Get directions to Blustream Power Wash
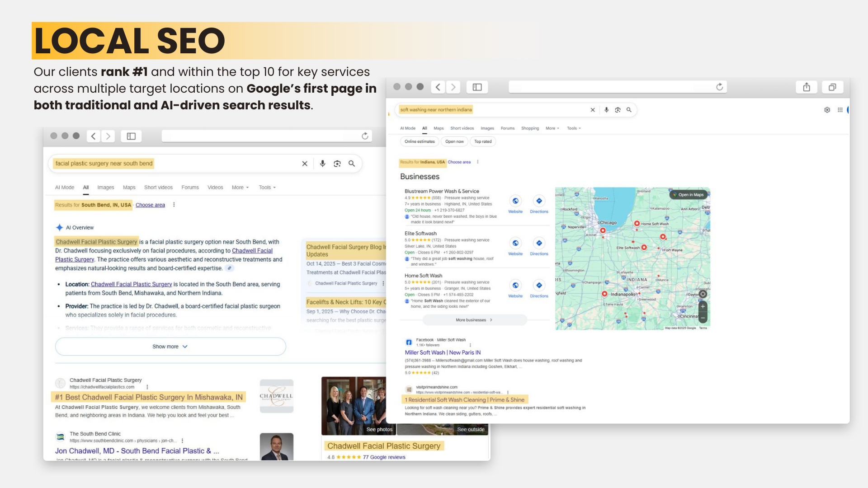Viewport: 868px width, 488px height. [539, 201]
